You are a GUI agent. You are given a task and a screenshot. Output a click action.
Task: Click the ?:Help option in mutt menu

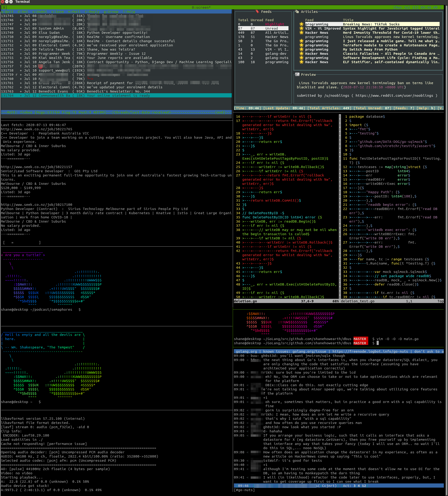(129, 12)
